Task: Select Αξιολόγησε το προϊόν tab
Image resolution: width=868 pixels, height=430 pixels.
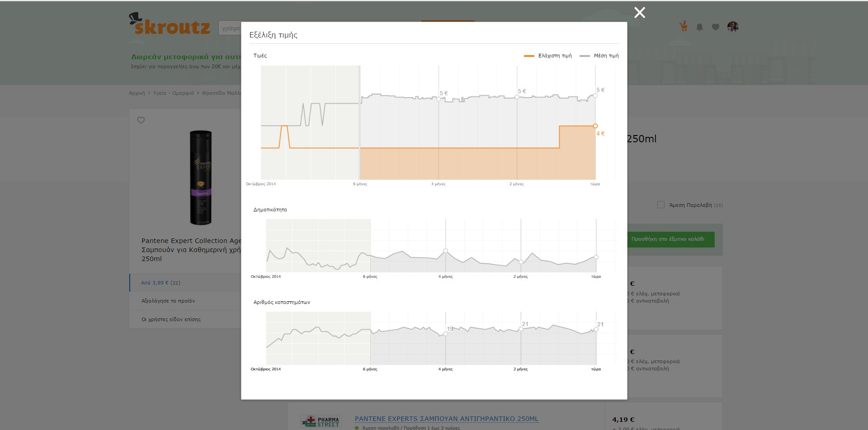Action: point(185,301)
